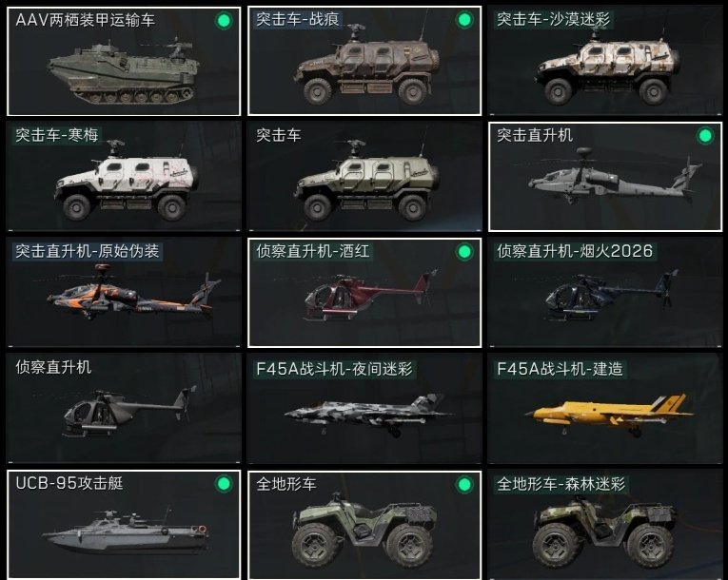Select the default 突击车 card

364,176
